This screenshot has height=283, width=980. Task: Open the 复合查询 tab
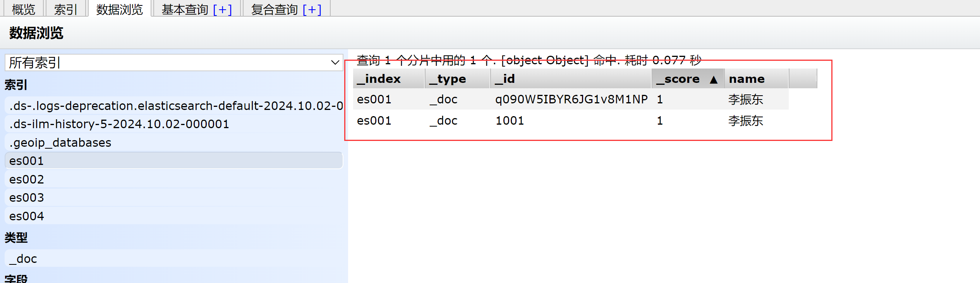pyautogui.click(x=274, y=9)
